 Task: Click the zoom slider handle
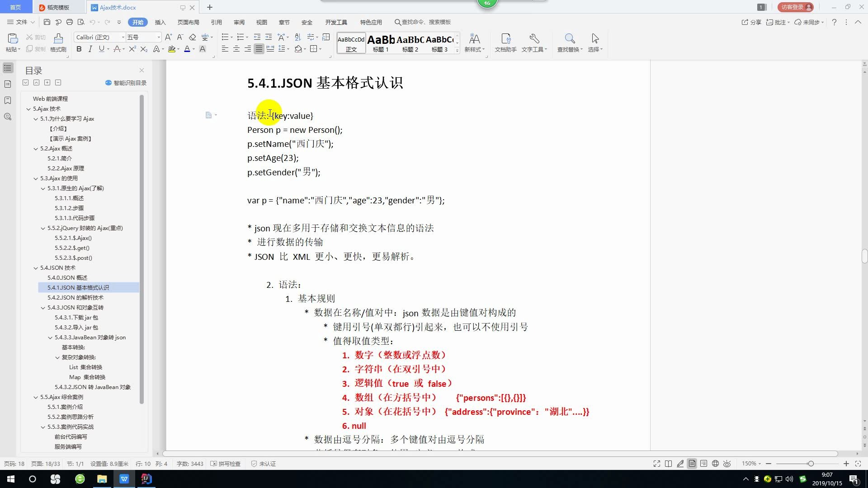[811, 464]
